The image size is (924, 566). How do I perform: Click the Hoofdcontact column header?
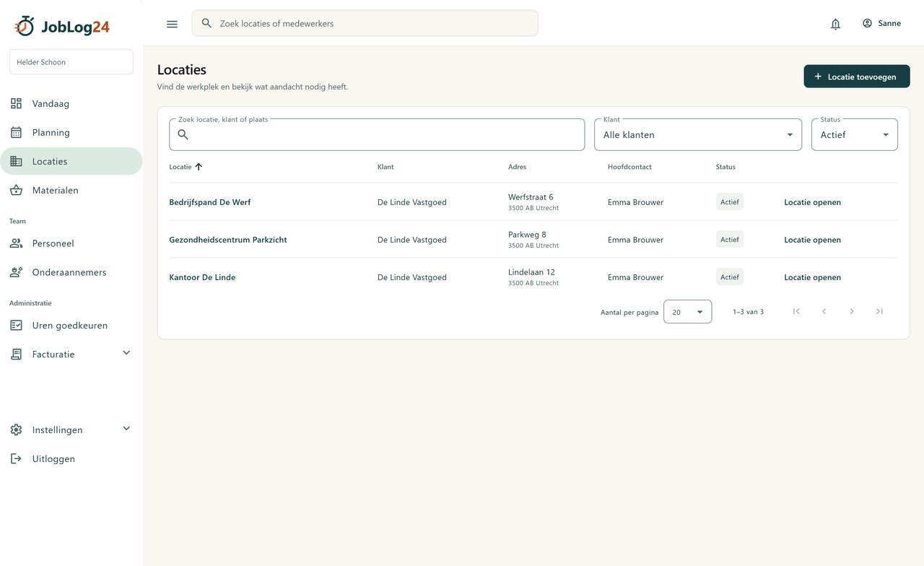click(629, 167)
